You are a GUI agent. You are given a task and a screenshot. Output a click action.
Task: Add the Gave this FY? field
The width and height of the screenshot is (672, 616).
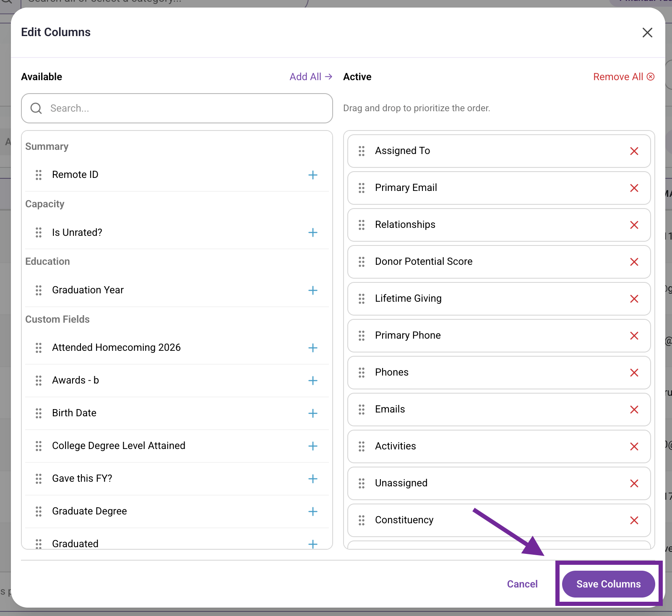click(313, 479)
